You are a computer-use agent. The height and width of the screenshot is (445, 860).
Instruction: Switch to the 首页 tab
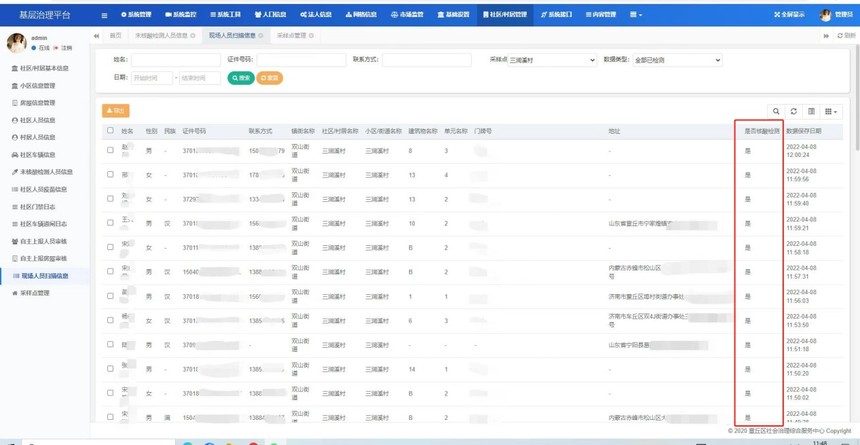tap(115, 36)
